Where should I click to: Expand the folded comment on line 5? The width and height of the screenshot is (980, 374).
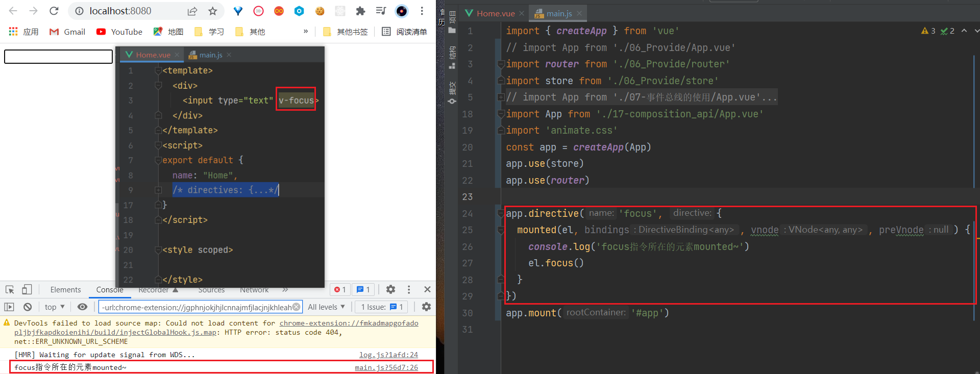click(501, 97)
